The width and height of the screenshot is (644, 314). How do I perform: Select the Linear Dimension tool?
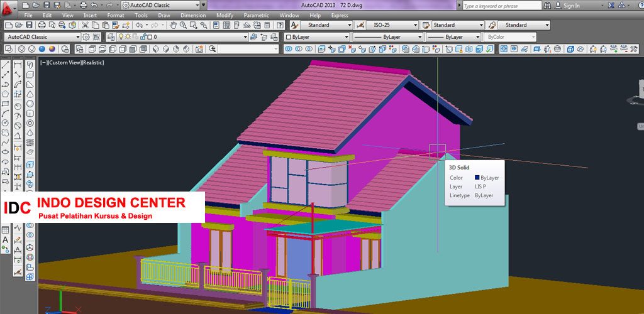point(18,65)
